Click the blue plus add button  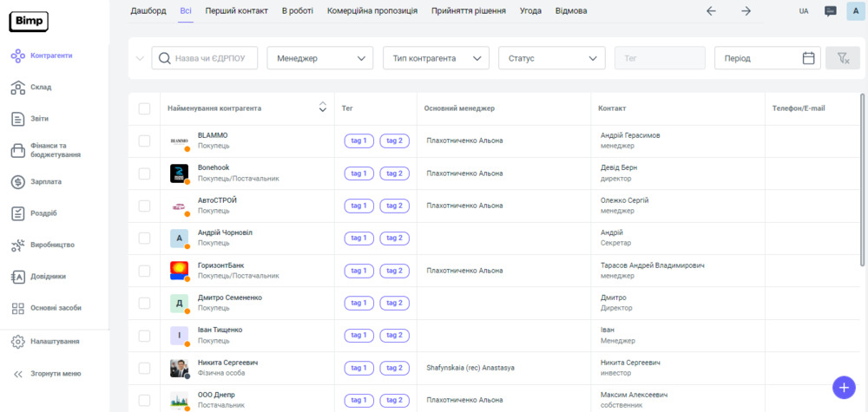click(x=843, y=387)
